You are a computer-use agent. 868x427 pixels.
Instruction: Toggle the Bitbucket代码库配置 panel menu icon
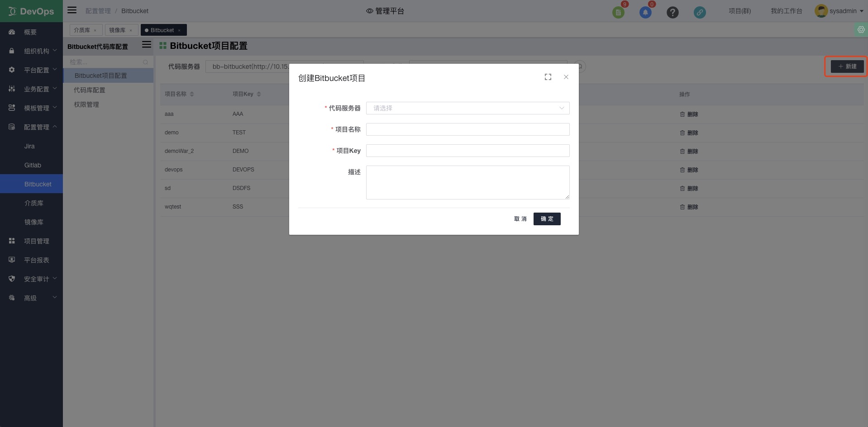click(147, 44)
